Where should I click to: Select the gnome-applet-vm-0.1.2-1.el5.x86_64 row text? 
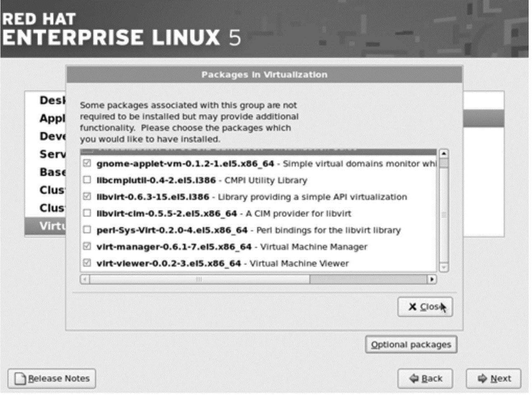point(185,164)
